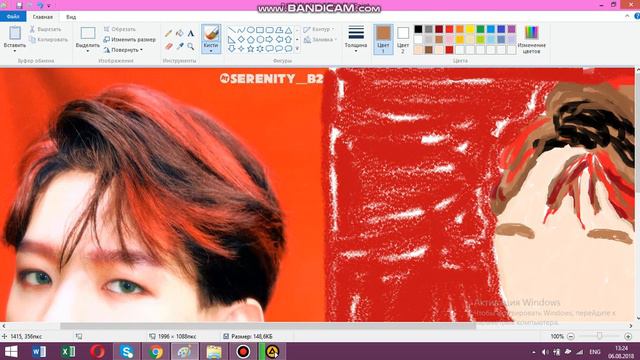Pick the custom red swatch in bottom row
The height and width of the screenshot is (360, 640).
pos(449,50)
